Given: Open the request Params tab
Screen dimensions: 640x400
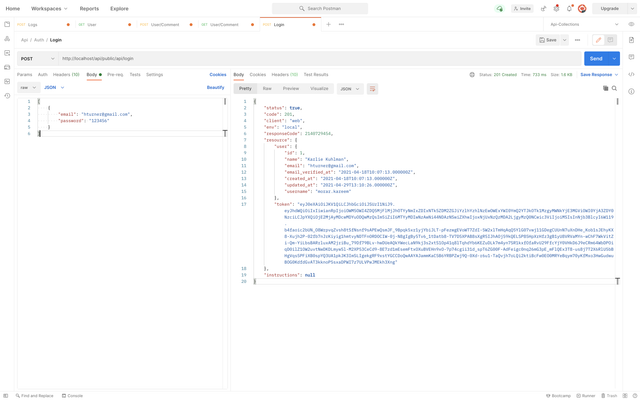Looking at the screenshot, I should 24,75.
